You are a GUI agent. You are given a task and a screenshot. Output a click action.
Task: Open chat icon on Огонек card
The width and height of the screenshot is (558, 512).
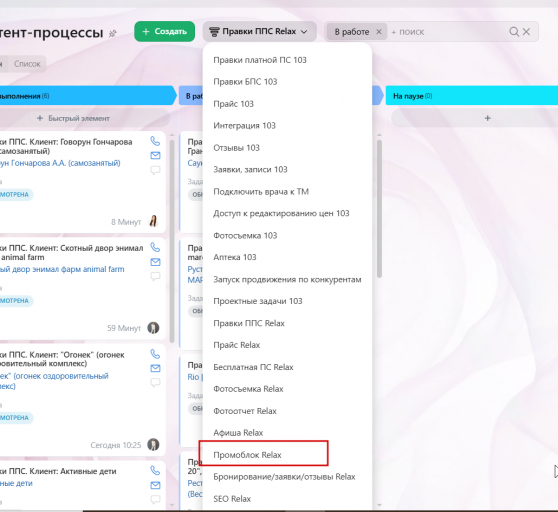(155, 382)
